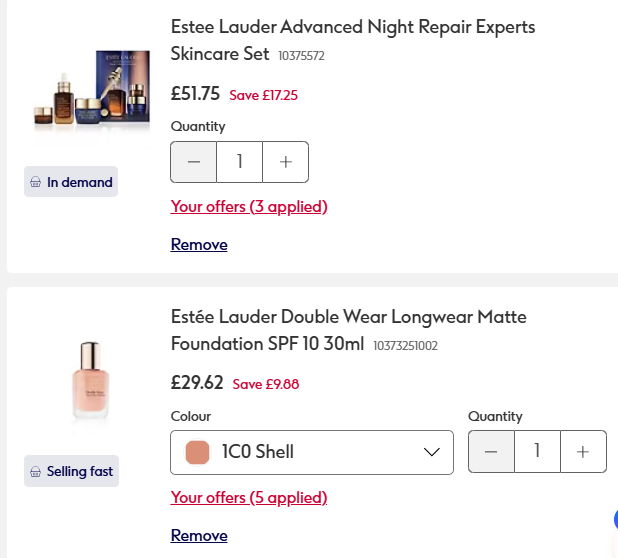
Task: Click the basket icon in In demand badge
Action: 36,182
